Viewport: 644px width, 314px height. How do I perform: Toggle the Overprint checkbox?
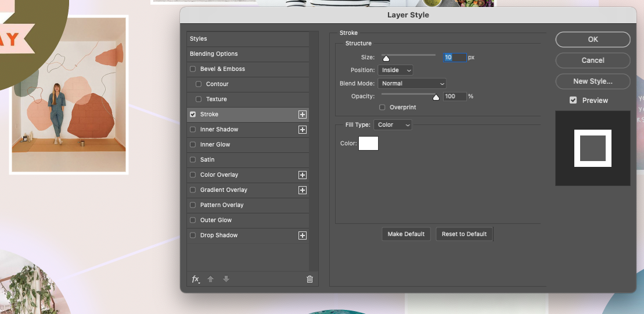(x=382, y=108)
